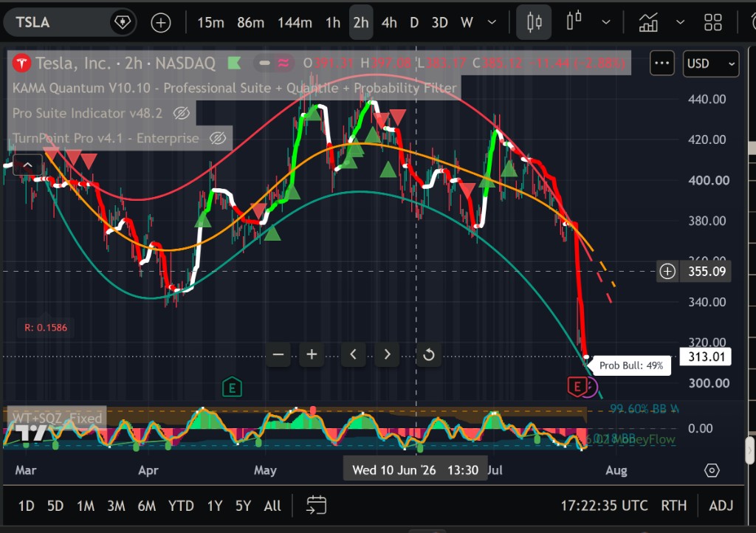This screenshot has width=756, height=533.
Task: Set range to 3M
Action: [x=116, y=506]
